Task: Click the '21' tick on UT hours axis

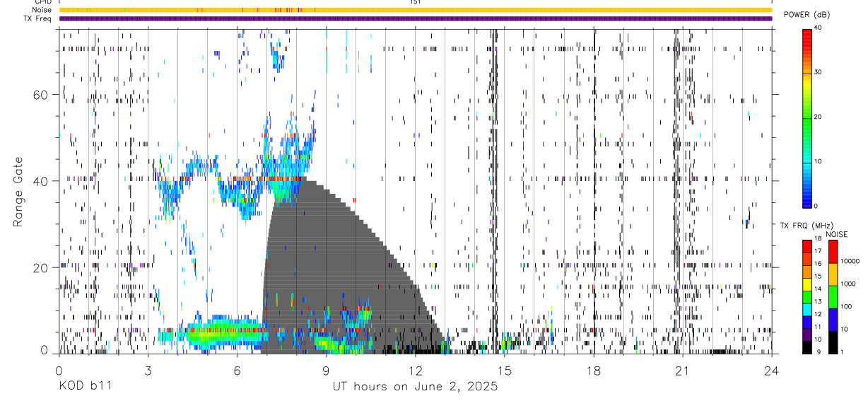Action: [x=682, y=370]
